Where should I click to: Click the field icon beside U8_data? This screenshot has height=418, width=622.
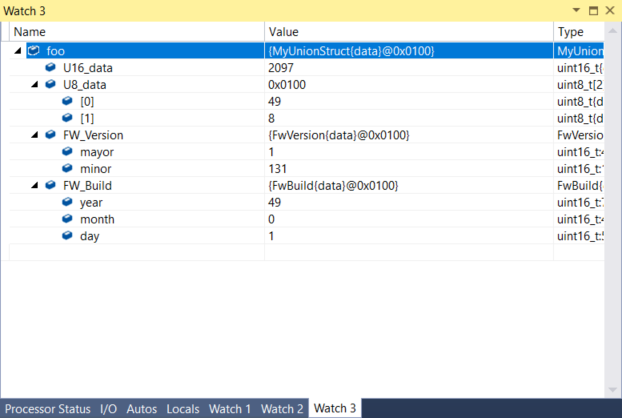[x=50, y=84]
